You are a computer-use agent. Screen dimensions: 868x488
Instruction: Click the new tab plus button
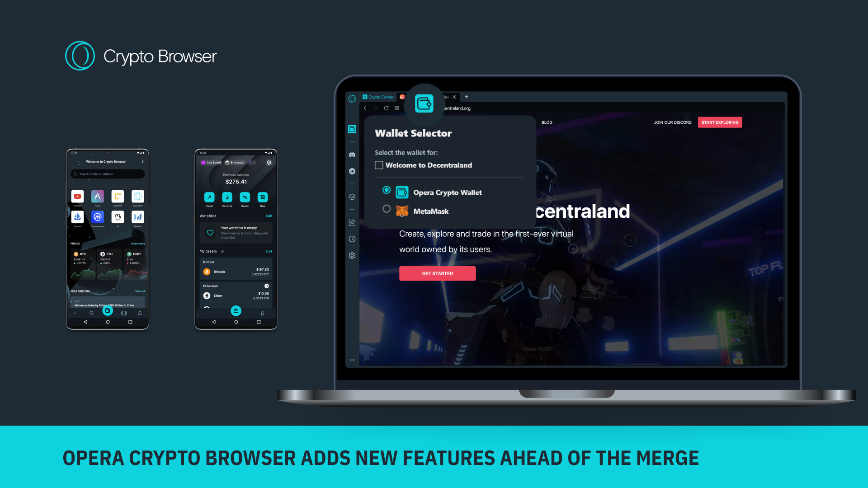467,97
